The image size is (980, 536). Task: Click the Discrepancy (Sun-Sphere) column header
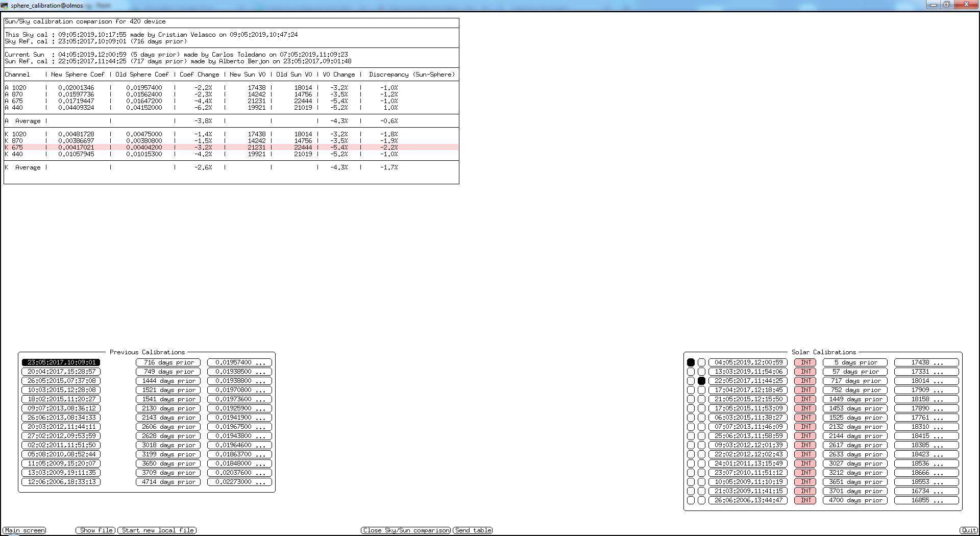tap(411, 75)
